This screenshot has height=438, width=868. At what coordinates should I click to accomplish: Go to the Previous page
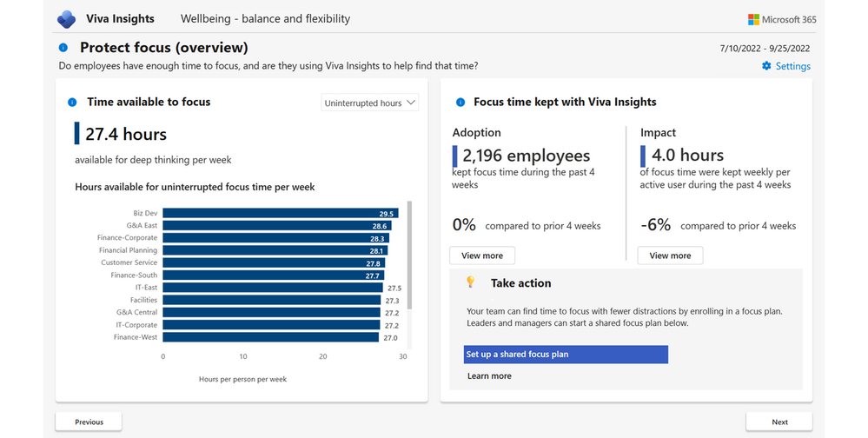click(x=89, y=421)
